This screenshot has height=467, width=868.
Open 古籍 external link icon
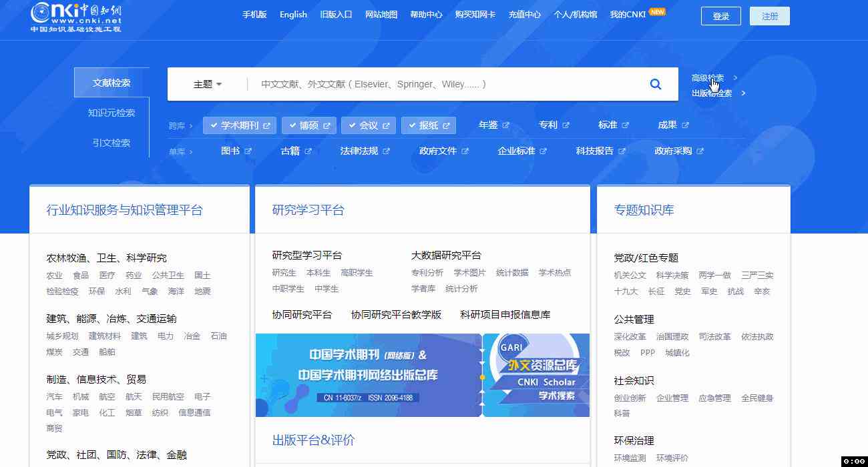pyautogui.click(x=308, y=151)
